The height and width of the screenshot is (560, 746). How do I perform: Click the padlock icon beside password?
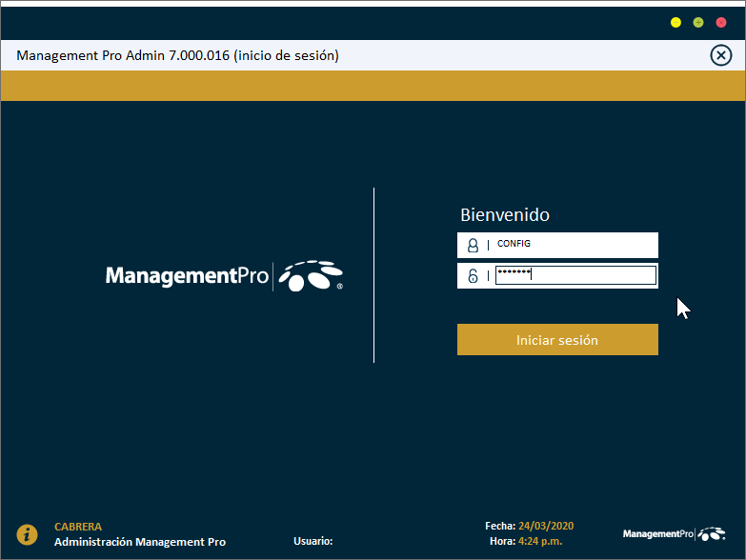[473, 276]
